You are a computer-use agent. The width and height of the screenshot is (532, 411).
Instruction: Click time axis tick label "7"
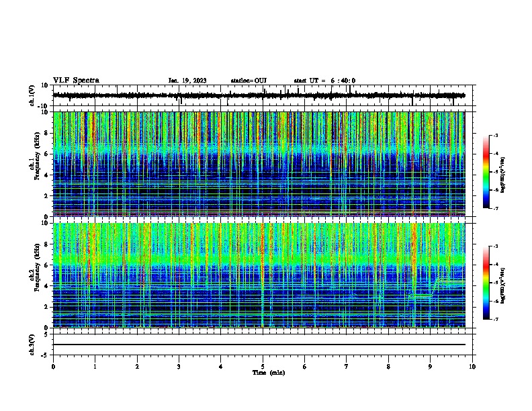coord(347,367)
